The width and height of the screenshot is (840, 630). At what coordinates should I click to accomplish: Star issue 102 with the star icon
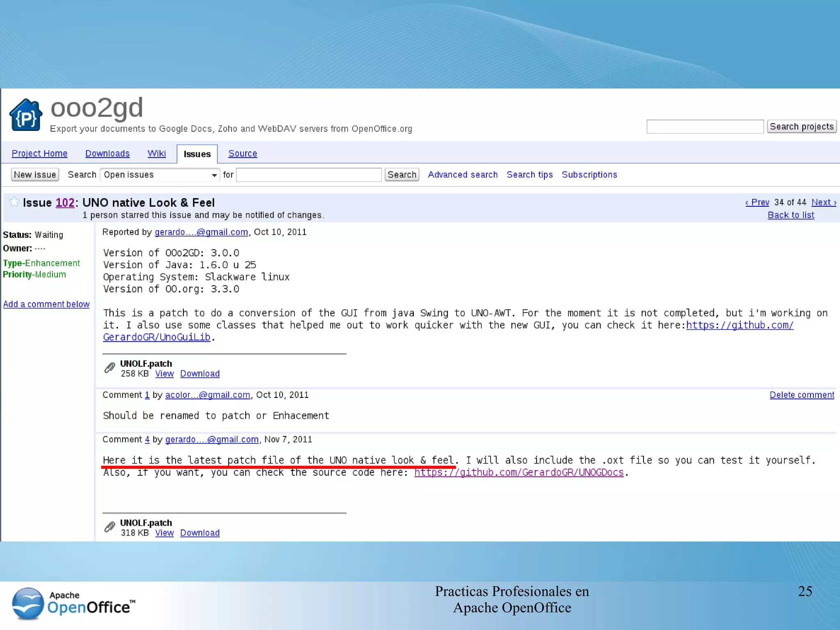click(14, 202)
